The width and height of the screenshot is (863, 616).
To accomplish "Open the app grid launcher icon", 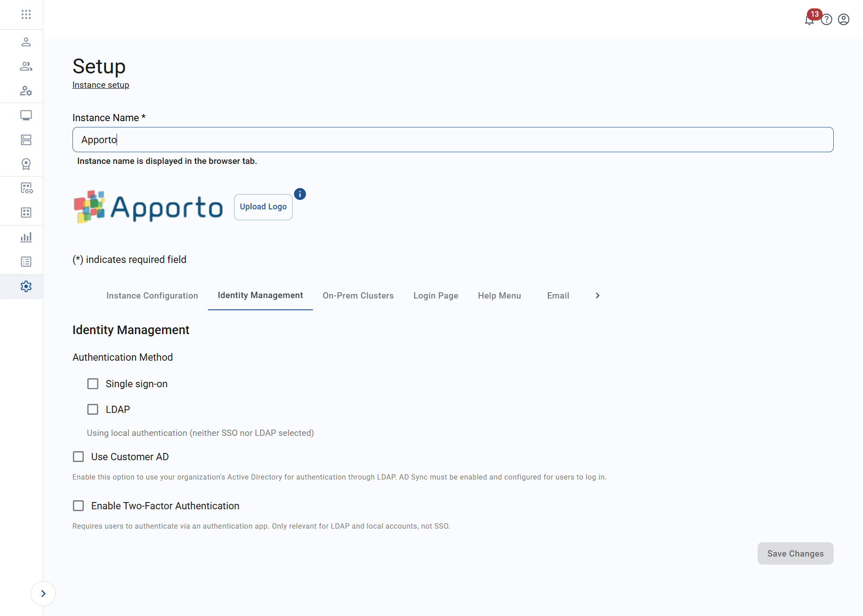I will coord(26,14).
